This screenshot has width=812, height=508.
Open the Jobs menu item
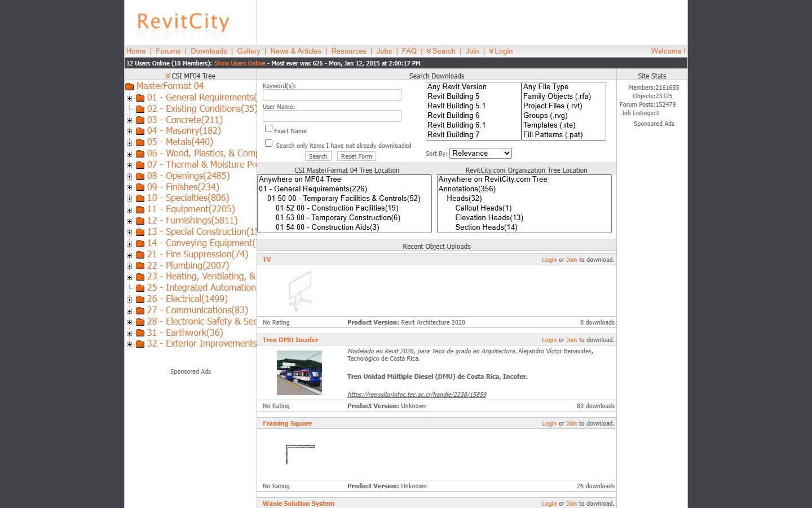click(384, 51)
